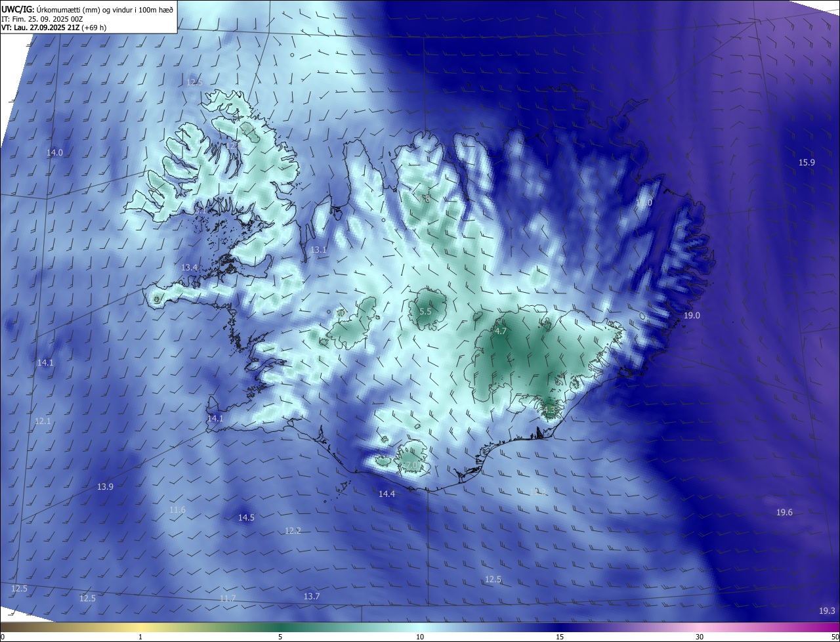Click the 11.6 value label
Screen dimensions: 840x642
(177, 510)
